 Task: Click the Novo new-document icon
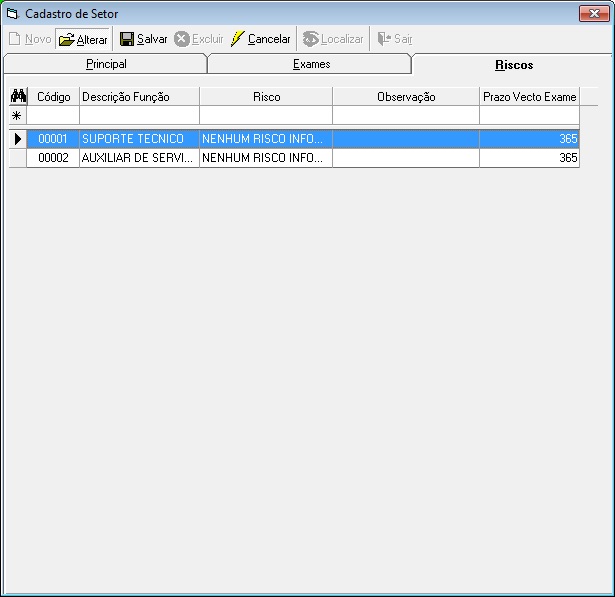pos(15,39)
